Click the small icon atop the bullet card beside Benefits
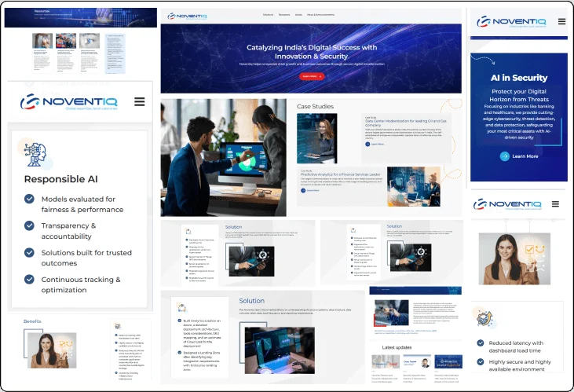The image size is (574, 392). point(118,326)
